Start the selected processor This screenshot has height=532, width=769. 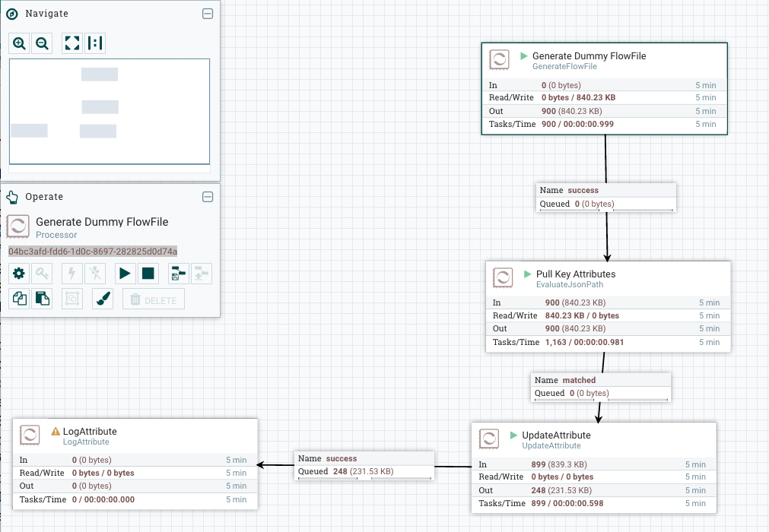coord(125,273)
